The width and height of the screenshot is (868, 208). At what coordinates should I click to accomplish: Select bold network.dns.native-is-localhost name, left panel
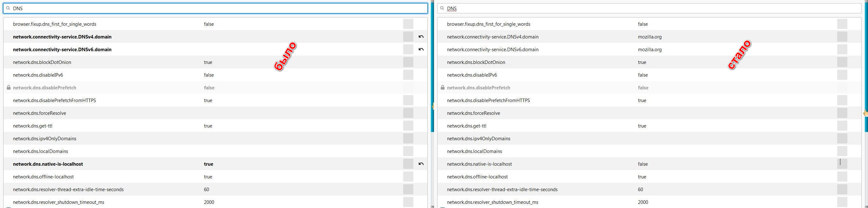[x=48, y=164]
